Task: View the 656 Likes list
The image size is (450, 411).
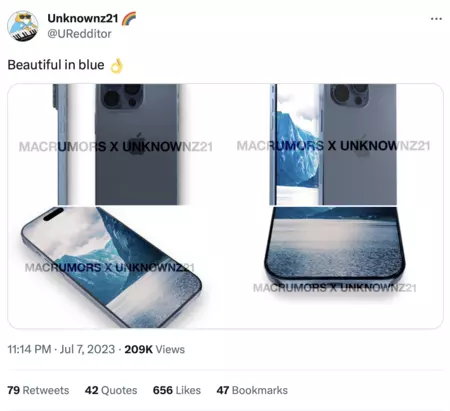Action: [x=177, y=390]
